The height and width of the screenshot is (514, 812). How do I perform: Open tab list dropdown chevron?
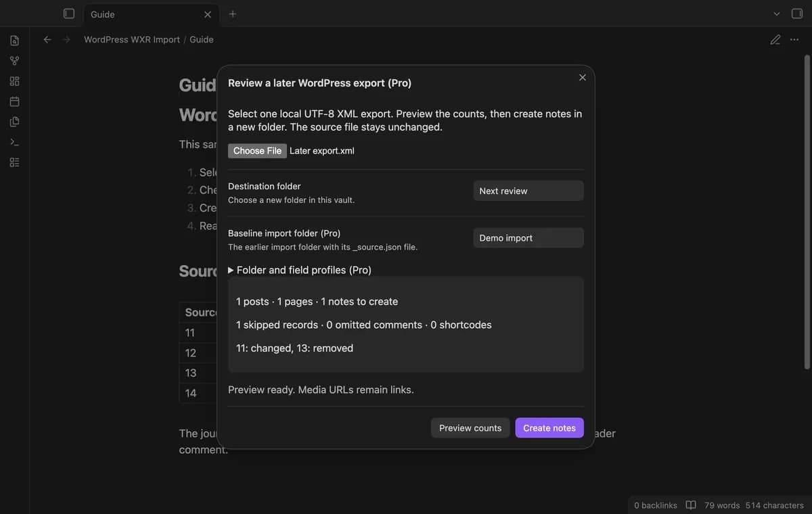click(776, 14)
